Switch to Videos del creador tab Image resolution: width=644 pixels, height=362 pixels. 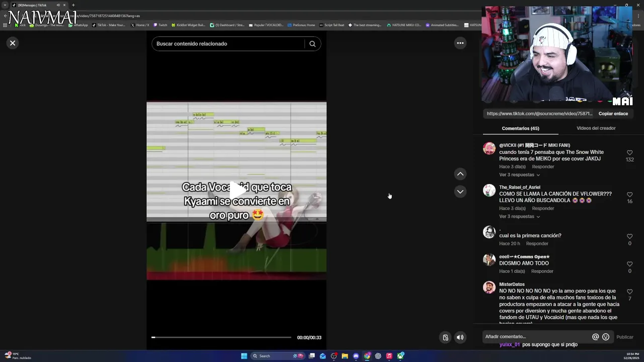tap(596, 128)
